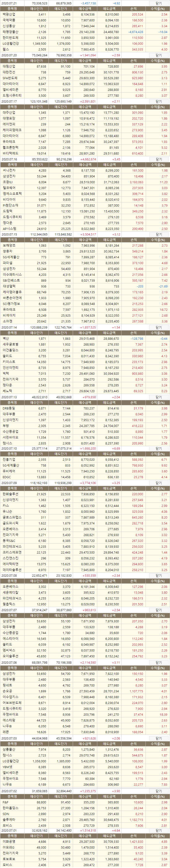
Task: Close the 2020.07.10 section
Action: 159,449
